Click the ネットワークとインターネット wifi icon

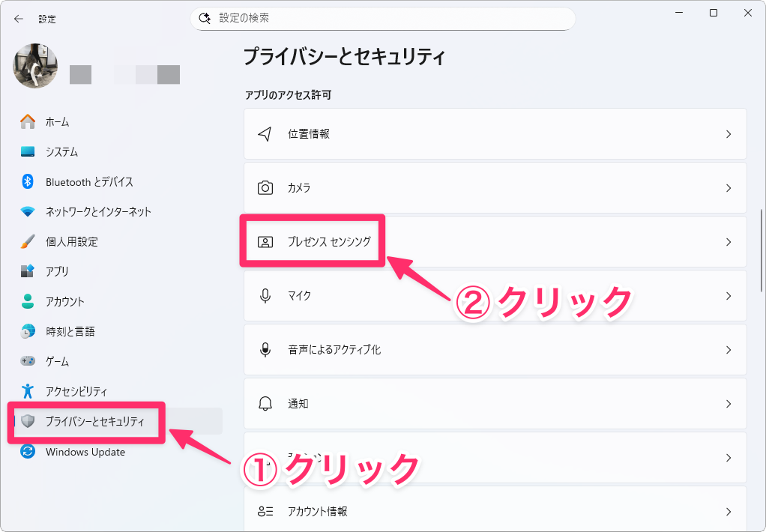[x=28, y=211]
